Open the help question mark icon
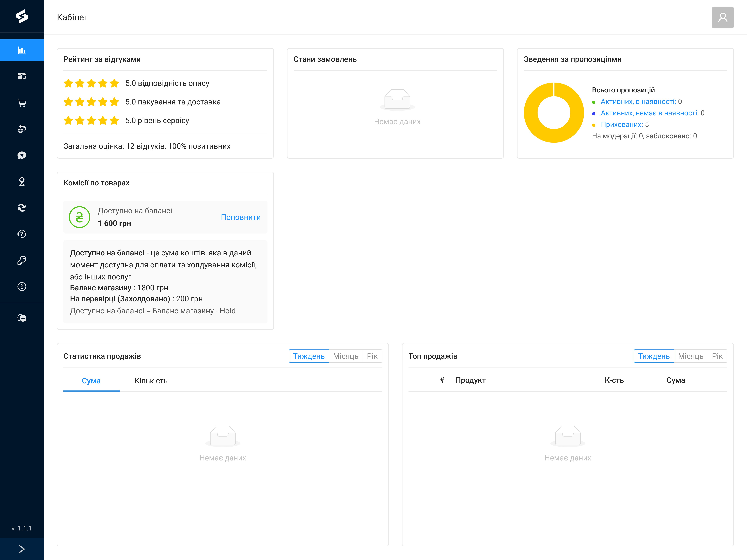 click(x=22, y=234)
